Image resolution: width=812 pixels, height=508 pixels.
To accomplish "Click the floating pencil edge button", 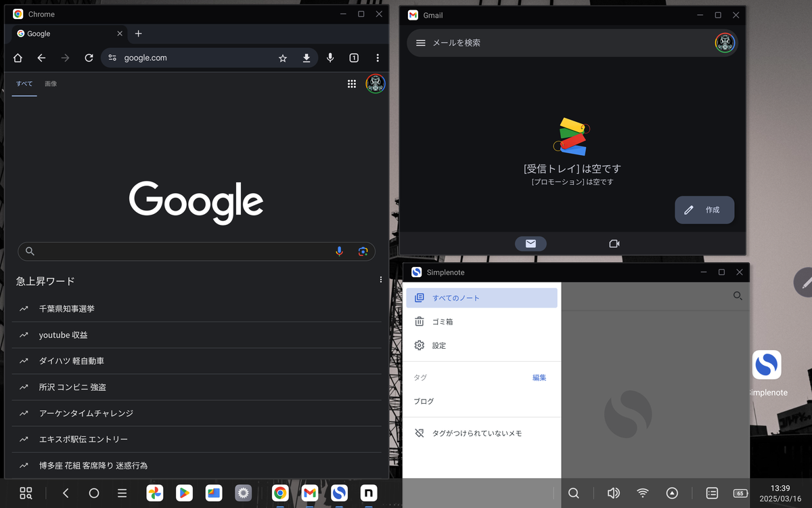I will pos(805,283).
